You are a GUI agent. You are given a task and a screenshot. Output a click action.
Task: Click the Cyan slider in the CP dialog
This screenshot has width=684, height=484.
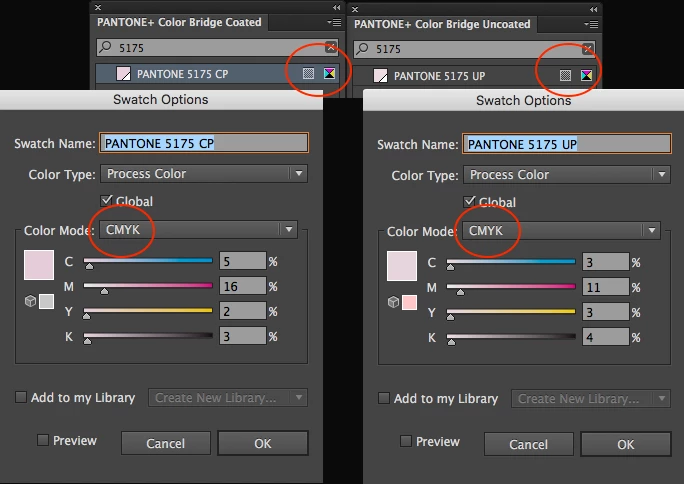click(x=148, y=261)
